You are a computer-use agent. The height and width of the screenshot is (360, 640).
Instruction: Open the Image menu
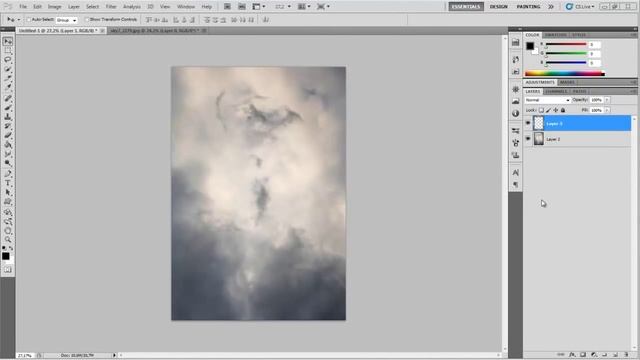(x=54, y=7)
